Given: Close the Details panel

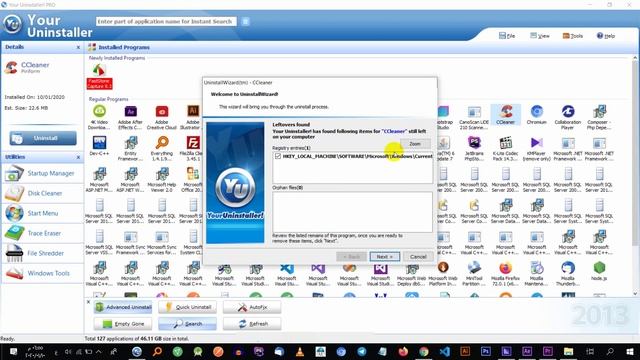Looking at the screenshot, I should pos(78,47).
